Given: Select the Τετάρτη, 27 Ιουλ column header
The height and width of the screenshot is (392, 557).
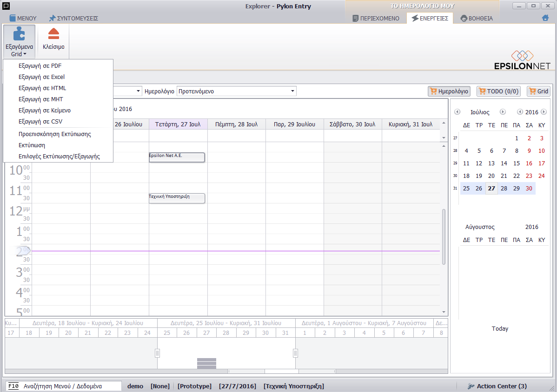Looking at the screenshot, I should 178,124.
